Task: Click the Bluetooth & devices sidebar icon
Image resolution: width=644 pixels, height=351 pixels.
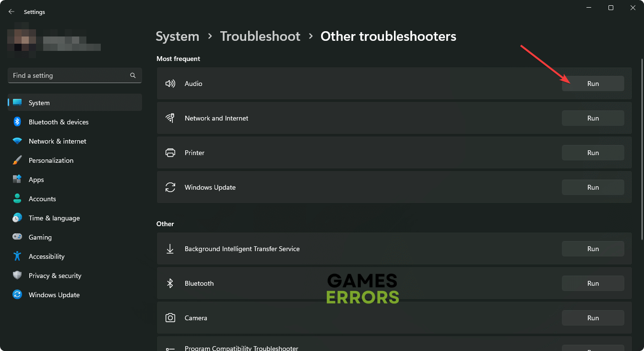Action: coord(17,122)
